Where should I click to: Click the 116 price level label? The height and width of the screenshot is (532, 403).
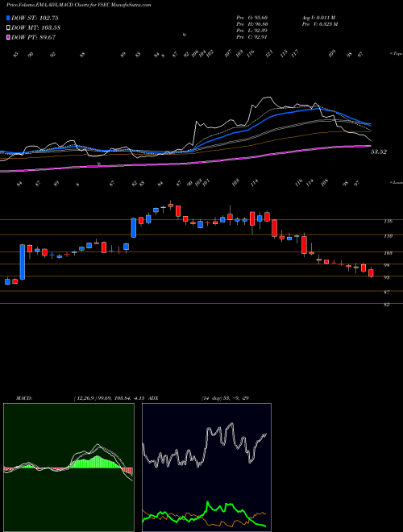[x=388, y=221]
